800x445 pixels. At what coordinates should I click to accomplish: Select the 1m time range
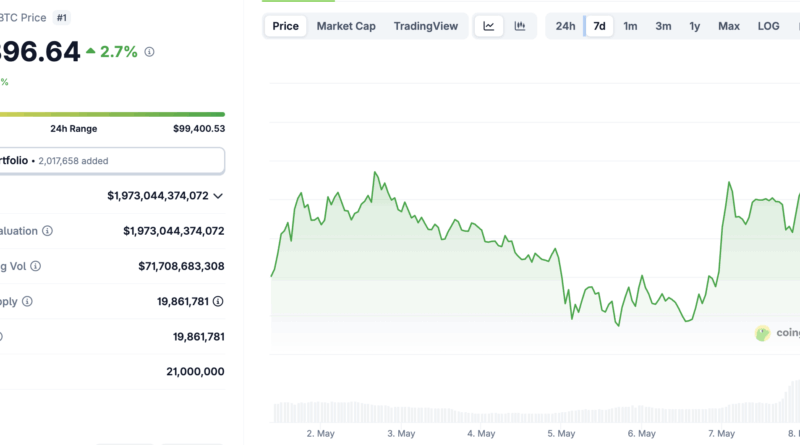630,26
